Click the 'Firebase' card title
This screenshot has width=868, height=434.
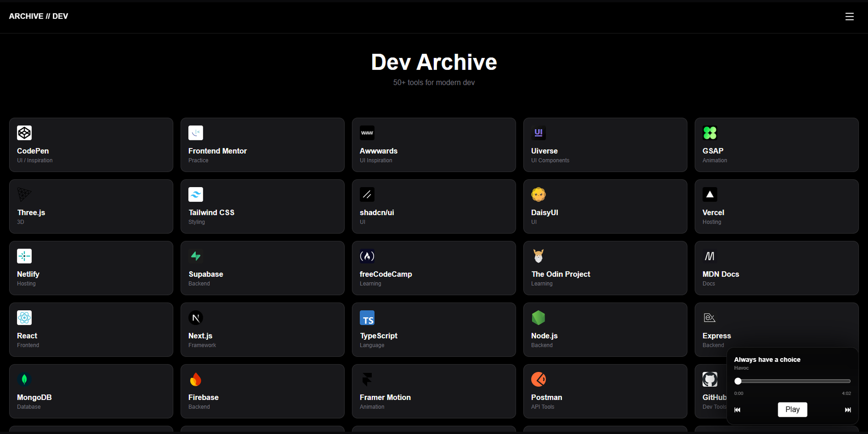(203, 397)
